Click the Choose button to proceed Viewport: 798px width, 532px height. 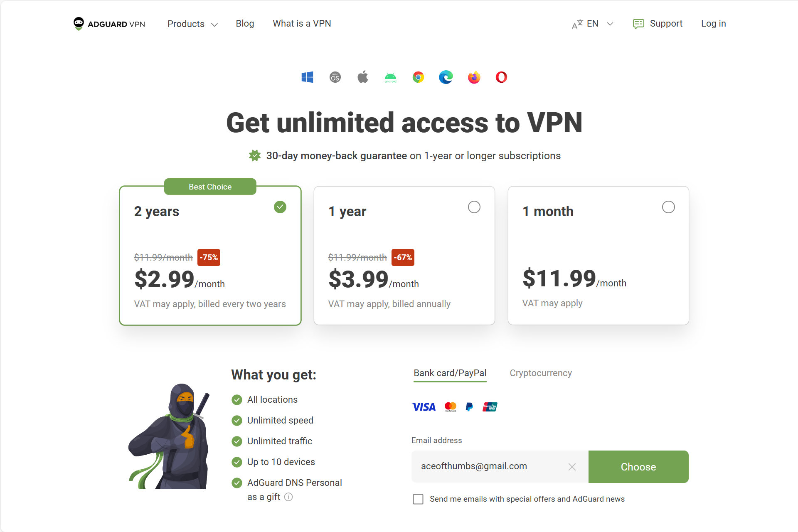pos(638,467)
